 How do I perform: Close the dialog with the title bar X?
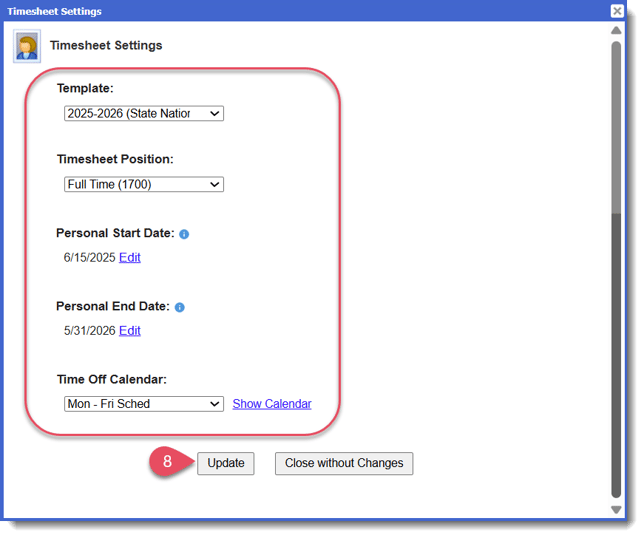point(617,11)
